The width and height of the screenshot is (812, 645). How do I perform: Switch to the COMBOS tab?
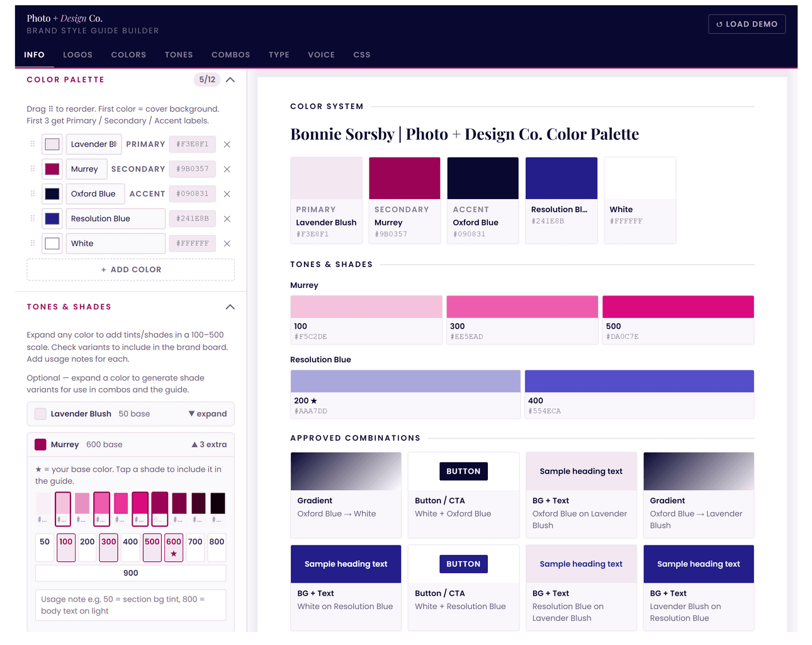[x=230, y=55]
